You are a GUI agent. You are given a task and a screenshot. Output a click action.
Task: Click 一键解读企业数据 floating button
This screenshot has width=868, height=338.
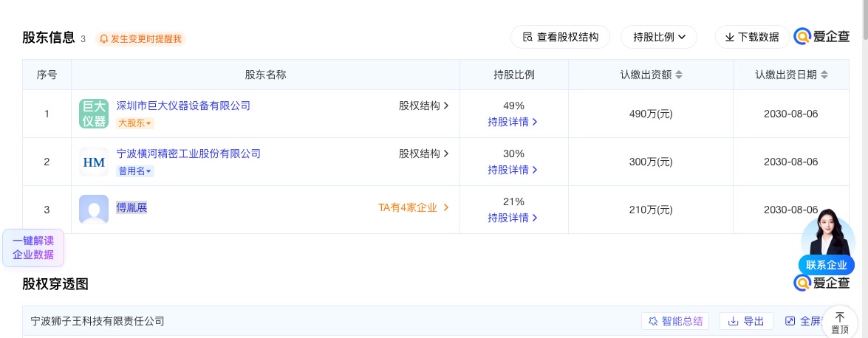coord(33,248)
